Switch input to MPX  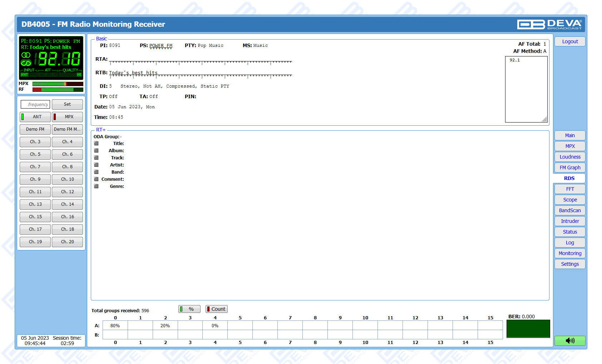point(67,117)
